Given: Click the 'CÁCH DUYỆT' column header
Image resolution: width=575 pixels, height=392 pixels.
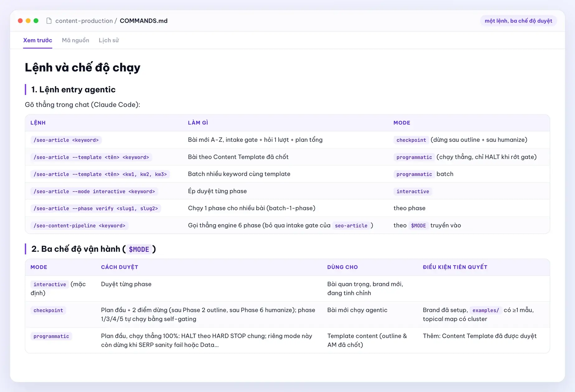Looking at the screenshot, I should [120, 267].
